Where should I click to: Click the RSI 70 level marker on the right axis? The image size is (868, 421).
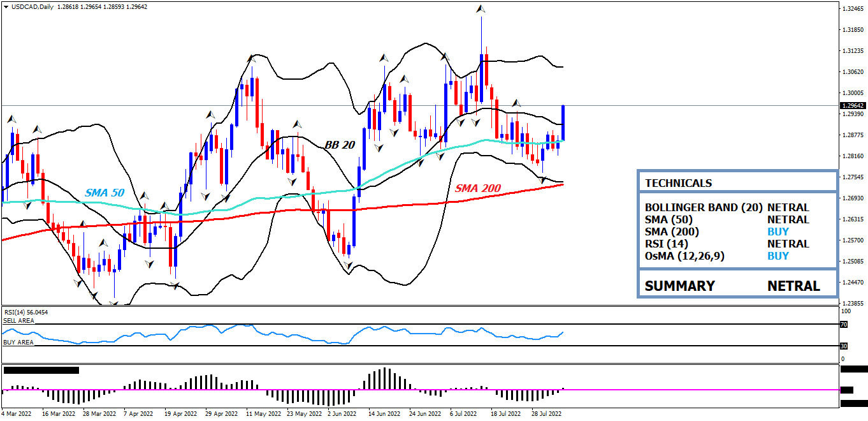tap(843, 325)
